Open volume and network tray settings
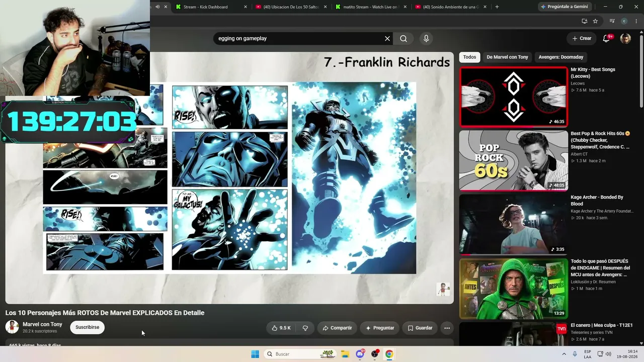This screenshot has width=644, height=362. 604,354
